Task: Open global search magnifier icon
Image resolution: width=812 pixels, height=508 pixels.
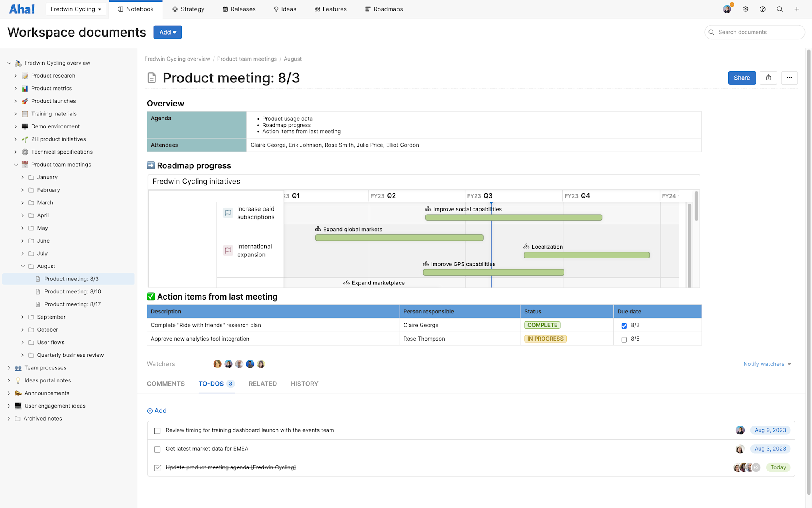Action: click(x=780, y=9)
